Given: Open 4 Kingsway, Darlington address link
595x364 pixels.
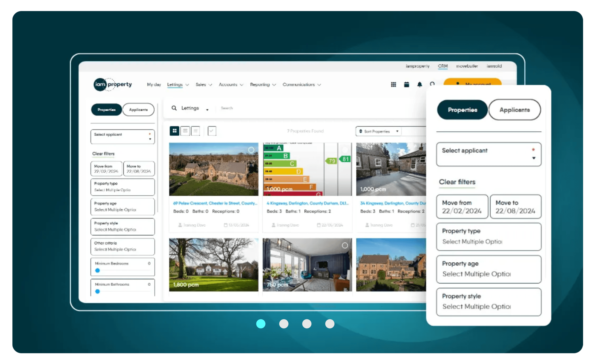Looking at the screenshot, I should pyautogui.click(x=308, y=203).
